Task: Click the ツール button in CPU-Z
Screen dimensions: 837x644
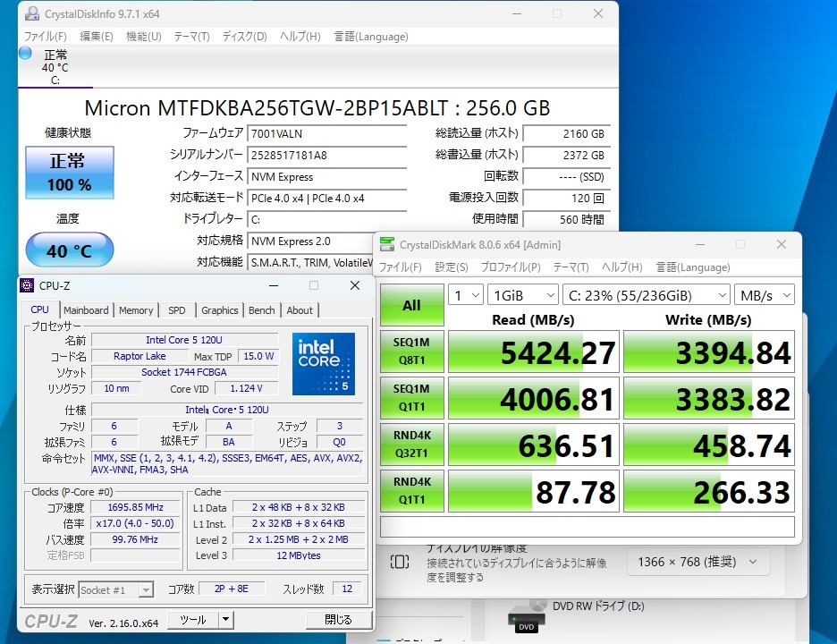Action: 193,620
